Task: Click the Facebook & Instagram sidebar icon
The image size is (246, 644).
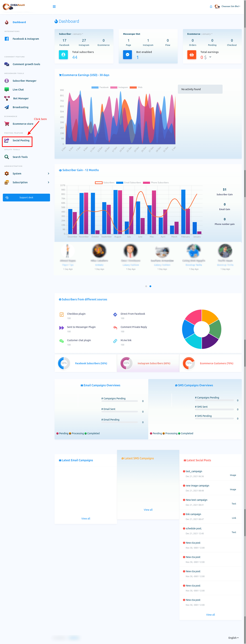Action: [x=7, y=39]
